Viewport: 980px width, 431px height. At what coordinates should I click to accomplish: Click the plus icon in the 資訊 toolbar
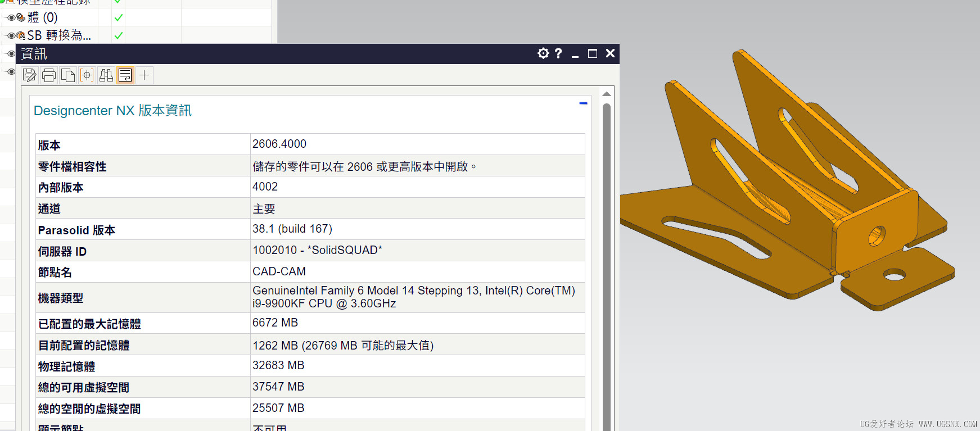tap(144, 75)
